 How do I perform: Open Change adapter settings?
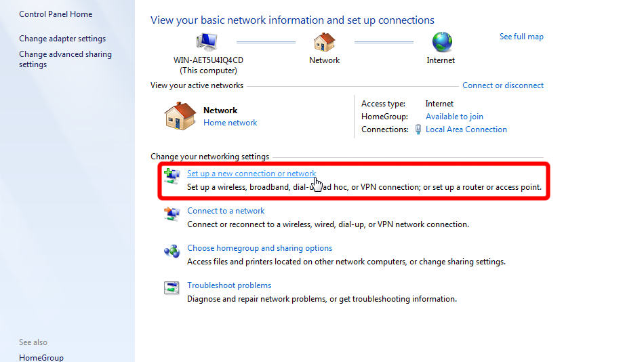62,39
